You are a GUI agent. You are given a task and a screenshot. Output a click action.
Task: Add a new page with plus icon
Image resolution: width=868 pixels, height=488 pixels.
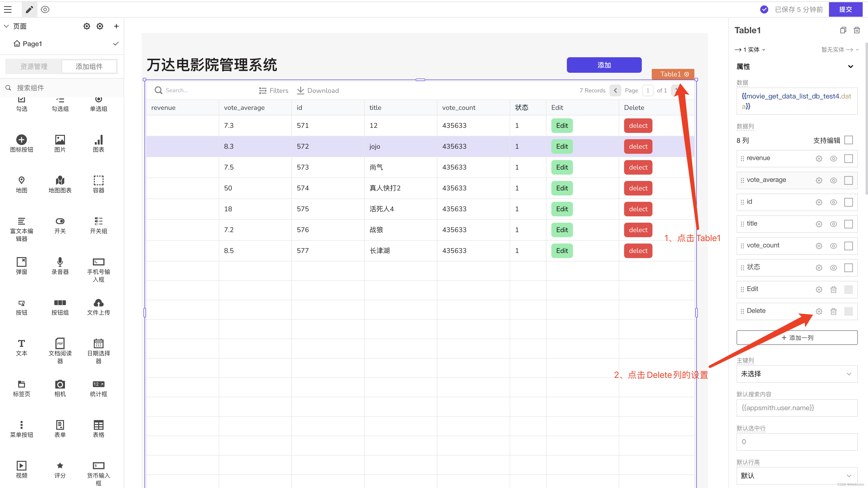(x=116, y=26)
